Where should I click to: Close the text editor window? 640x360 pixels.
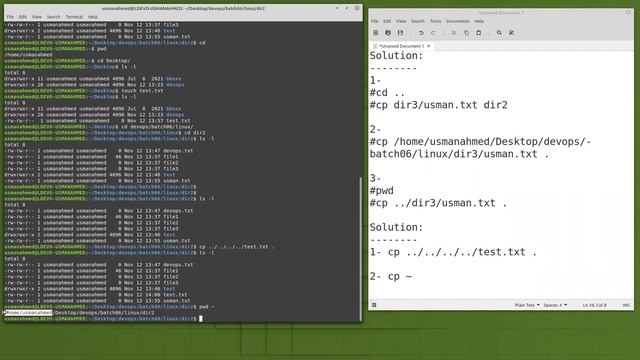[x=628, y=12]
